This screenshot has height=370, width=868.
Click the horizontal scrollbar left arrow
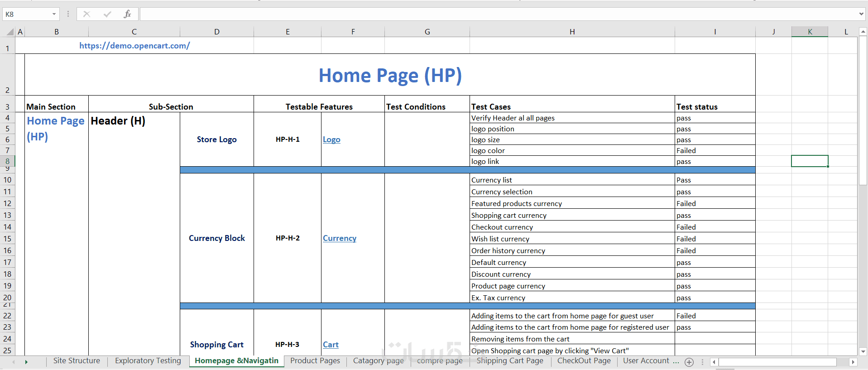(x=714, y=362)
